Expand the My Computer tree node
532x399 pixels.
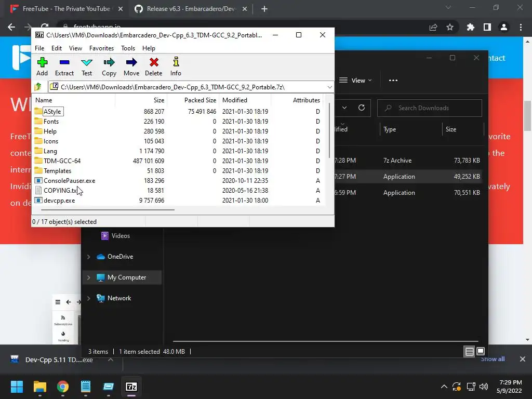[88, 277]
